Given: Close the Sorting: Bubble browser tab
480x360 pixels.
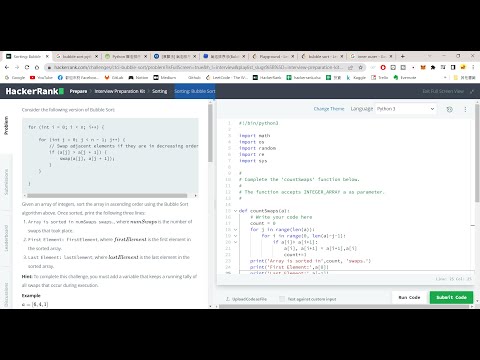Looking at the screenshot, I should [47, 56].
